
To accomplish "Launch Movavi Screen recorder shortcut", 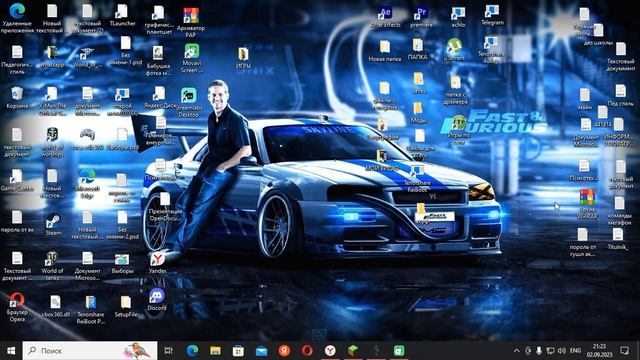I will [191, 58].
